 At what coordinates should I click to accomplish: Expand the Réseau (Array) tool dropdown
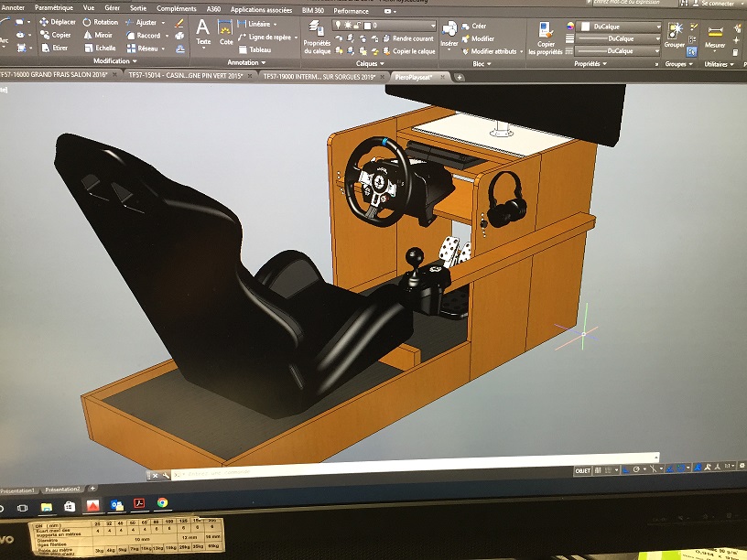coord(163,48)
